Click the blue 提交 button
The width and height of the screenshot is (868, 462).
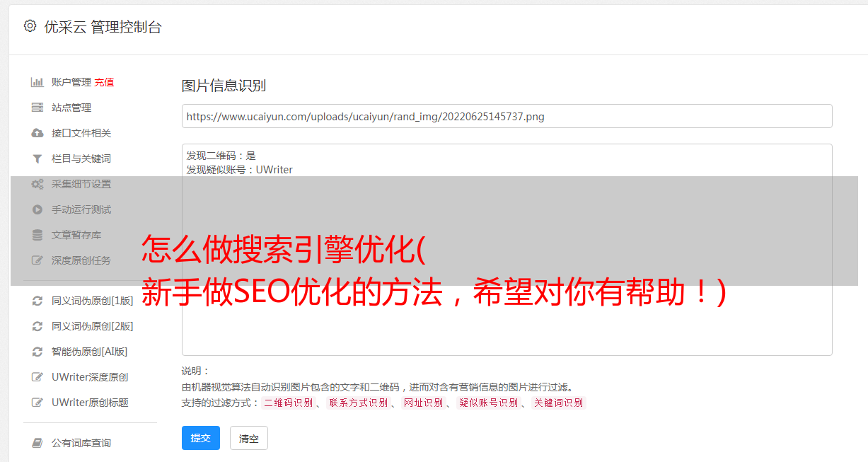tap(201, 438)
